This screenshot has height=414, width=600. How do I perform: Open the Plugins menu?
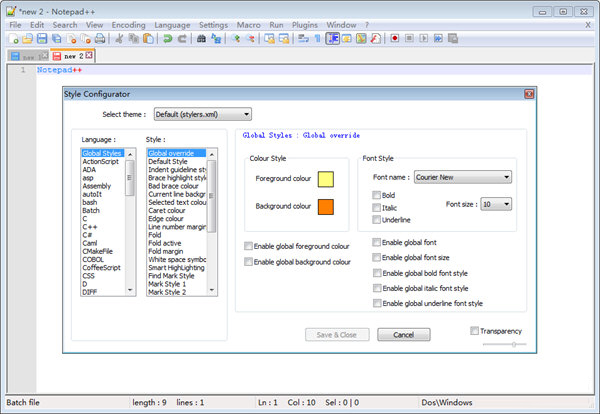[x=305, y=24]
